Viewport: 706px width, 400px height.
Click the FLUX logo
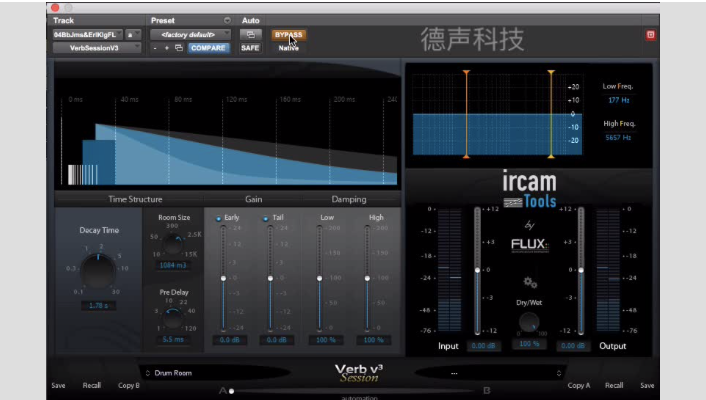coord(530,245)
